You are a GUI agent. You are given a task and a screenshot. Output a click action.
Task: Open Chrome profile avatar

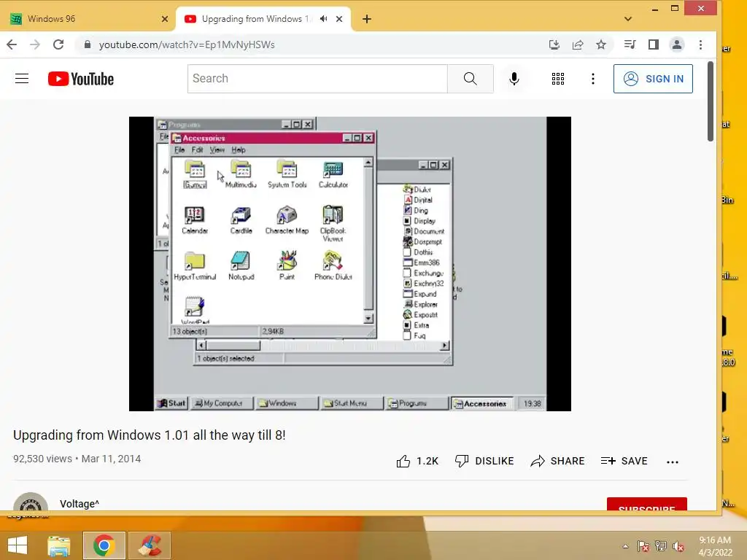tap(676, 44)
